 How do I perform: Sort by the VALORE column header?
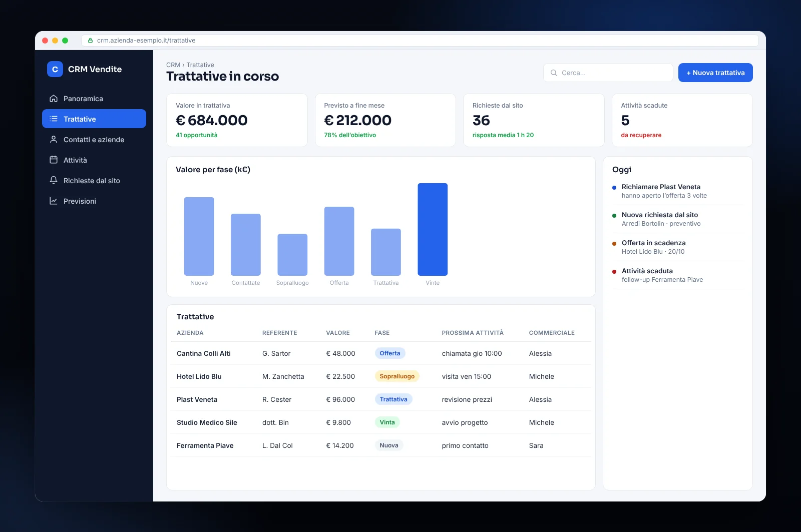point(338,333)
